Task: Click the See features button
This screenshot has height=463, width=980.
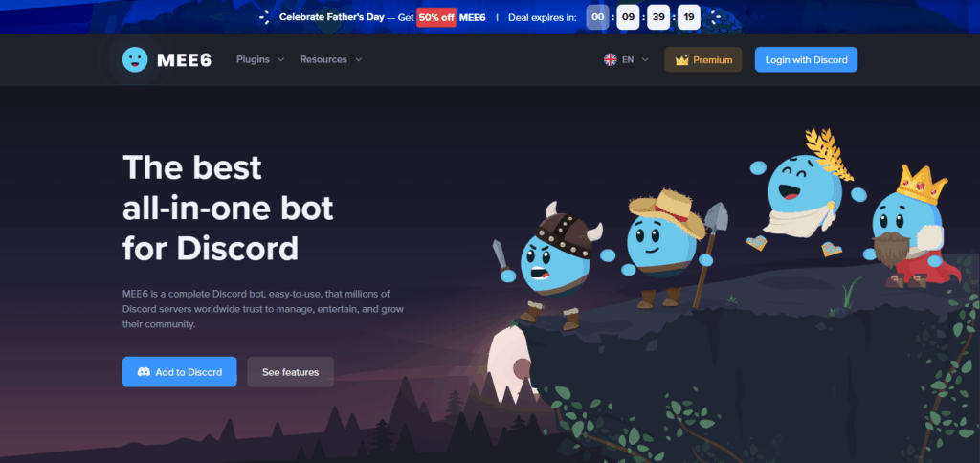Action: click(291, 372)
